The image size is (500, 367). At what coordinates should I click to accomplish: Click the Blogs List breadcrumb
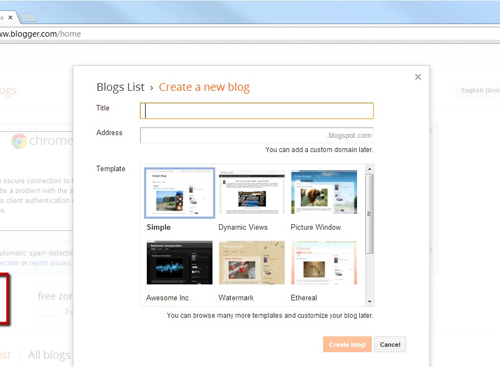point(120,87)
